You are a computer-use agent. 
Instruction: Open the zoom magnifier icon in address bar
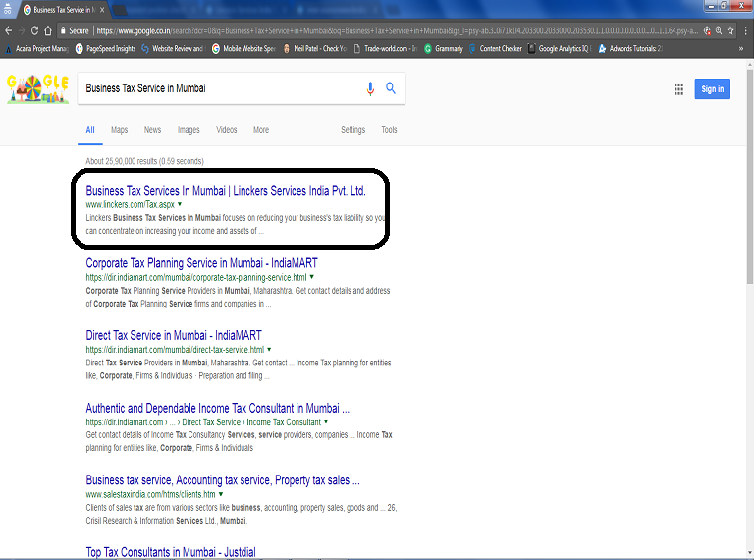coord(719,30)
